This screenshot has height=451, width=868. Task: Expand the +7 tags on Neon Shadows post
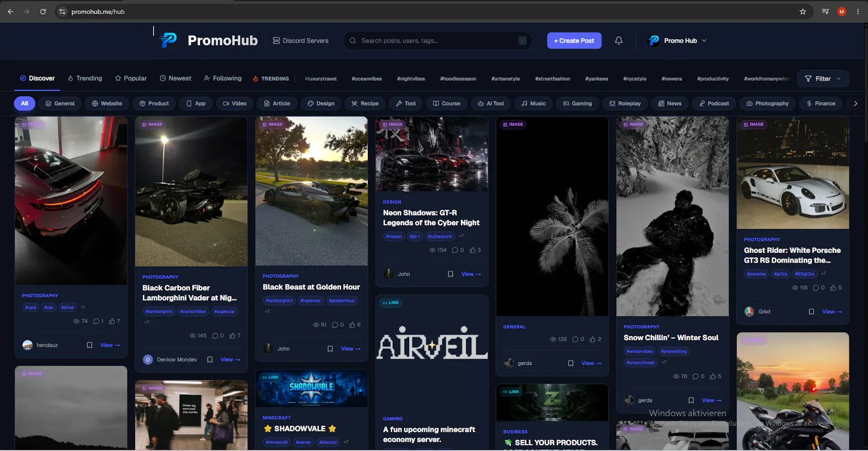point(462,237)
